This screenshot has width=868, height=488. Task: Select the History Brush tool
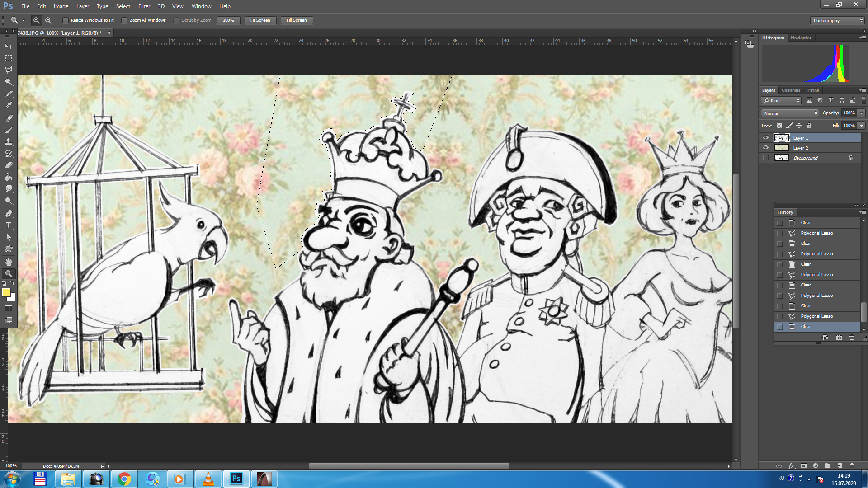point(9,154)
